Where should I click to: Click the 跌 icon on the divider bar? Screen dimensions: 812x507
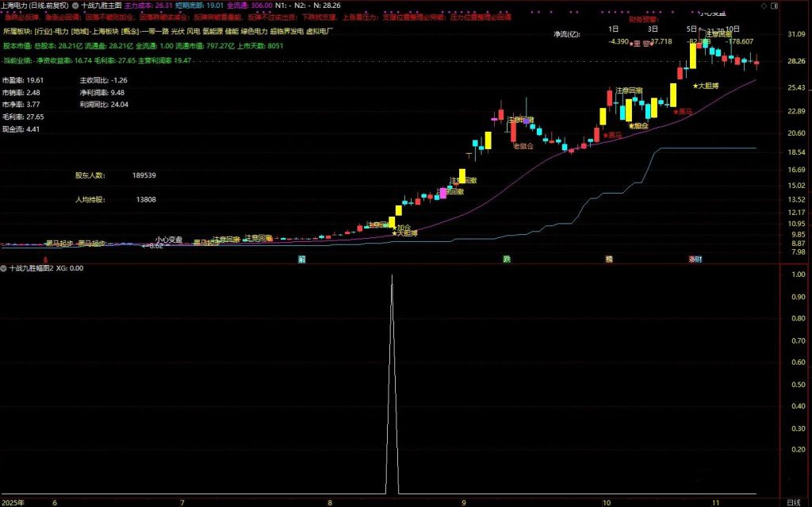click(x=506, y=259)
